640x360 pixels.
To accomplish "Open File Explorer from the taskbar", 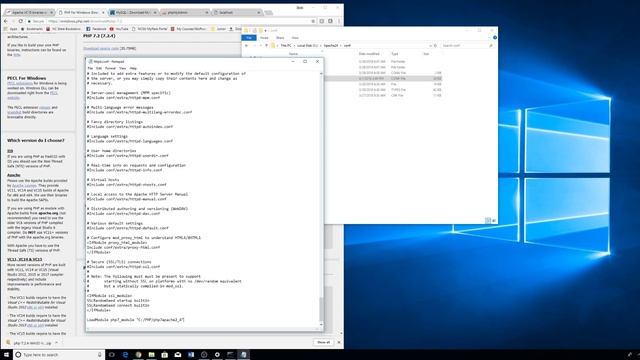I will tap(151, 355).
